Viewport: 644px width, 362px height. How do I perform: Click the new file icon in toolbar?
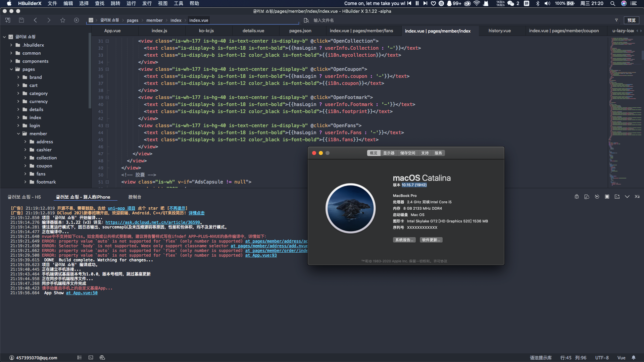pyautogui.click(x=7, y=20)
